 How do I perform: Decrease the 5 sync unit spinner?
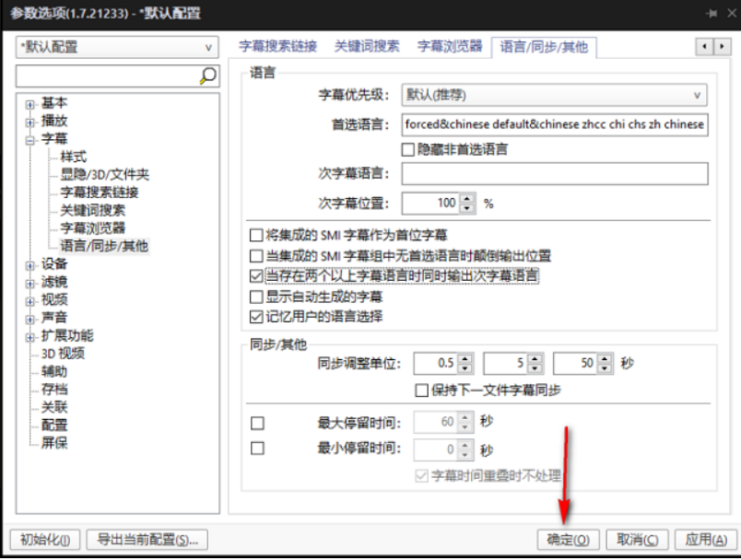tap(535, 368)
